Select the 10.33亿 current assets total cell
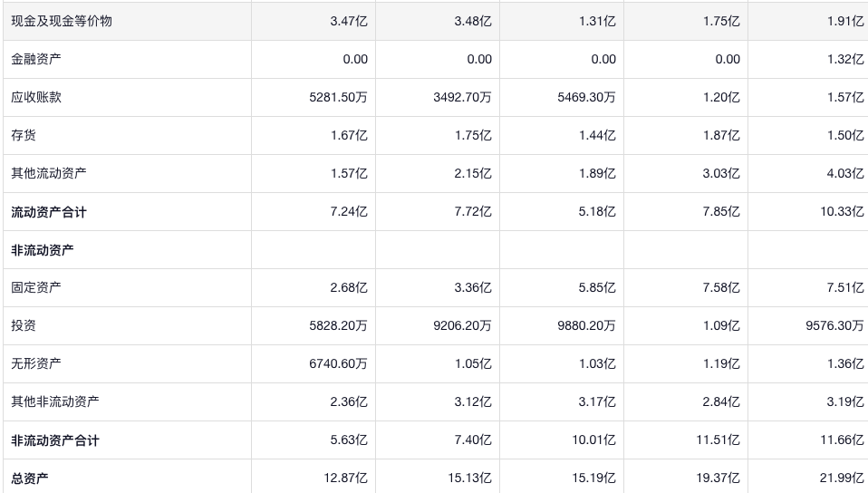868x493 pixels. tap(844, 212)
